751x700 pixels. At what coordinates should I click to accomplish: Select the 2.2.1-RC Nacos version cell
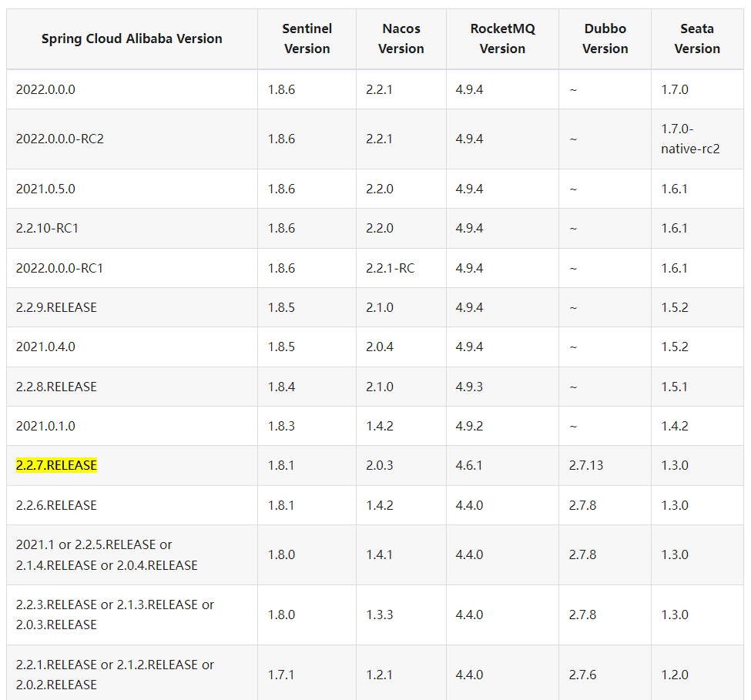(390, 268)
